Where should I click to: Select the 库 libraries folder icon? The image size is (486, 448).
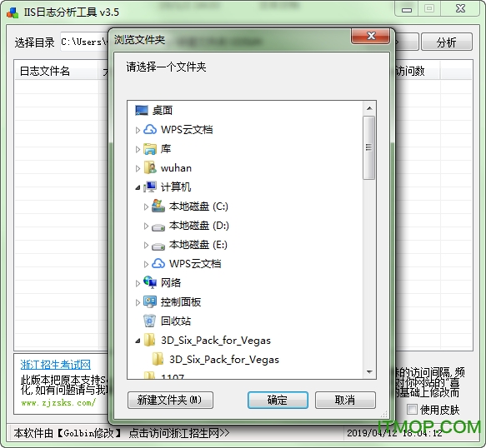click(x=150, y=149)
